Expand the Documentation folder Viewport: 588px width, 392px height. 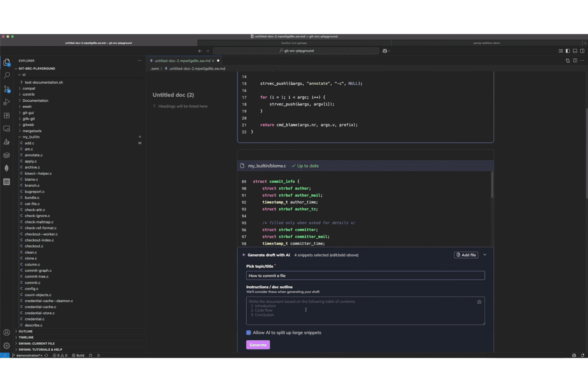(35, 100)
